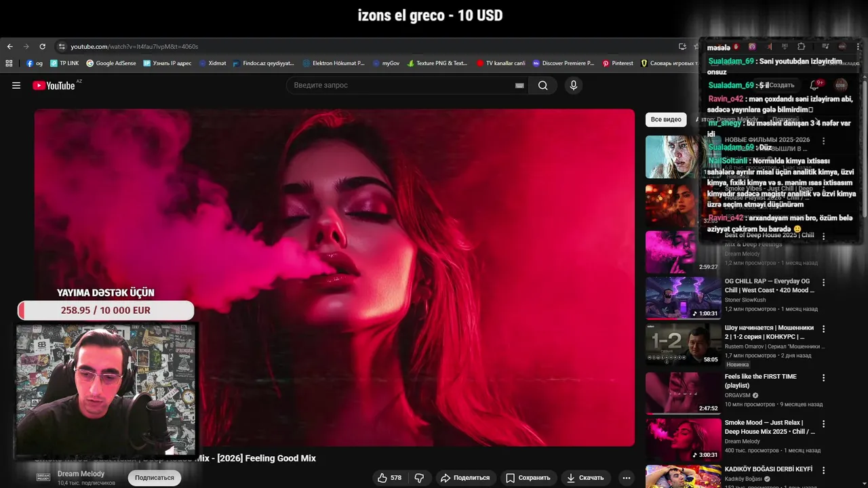This screenshot has width=868, height=488.
Task: Open the Dream Melody channel name
Action: tap(81, 474)
